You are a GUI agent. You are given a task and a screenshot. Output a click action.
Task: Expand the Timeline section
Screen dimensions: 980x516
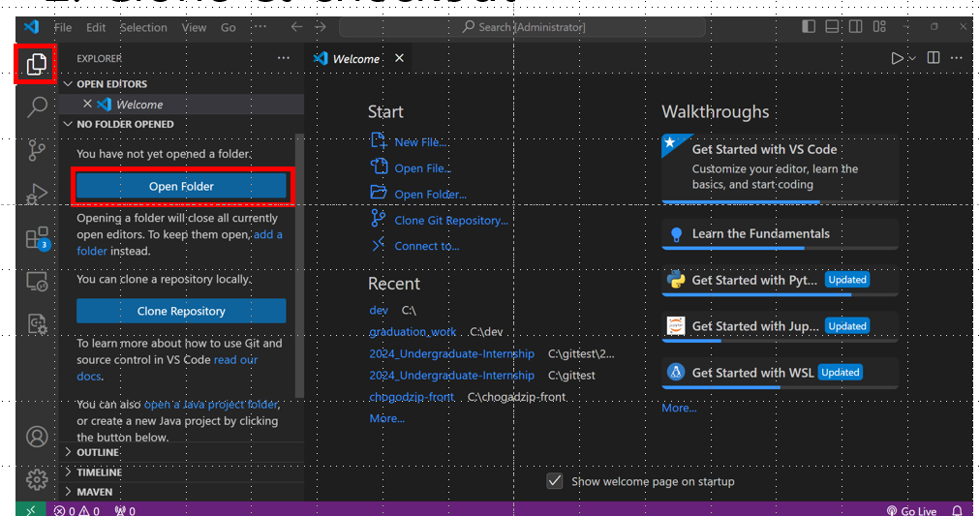pyautogui.click(x=68, y=471)
